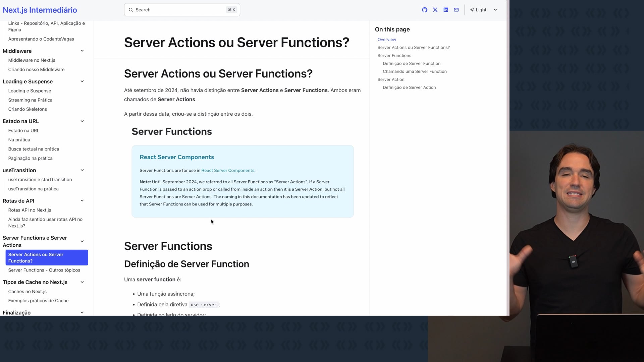This screenshot has width=644, height=362.
Task: Click the presenter webcam video
Action: [x=577, y=246]
